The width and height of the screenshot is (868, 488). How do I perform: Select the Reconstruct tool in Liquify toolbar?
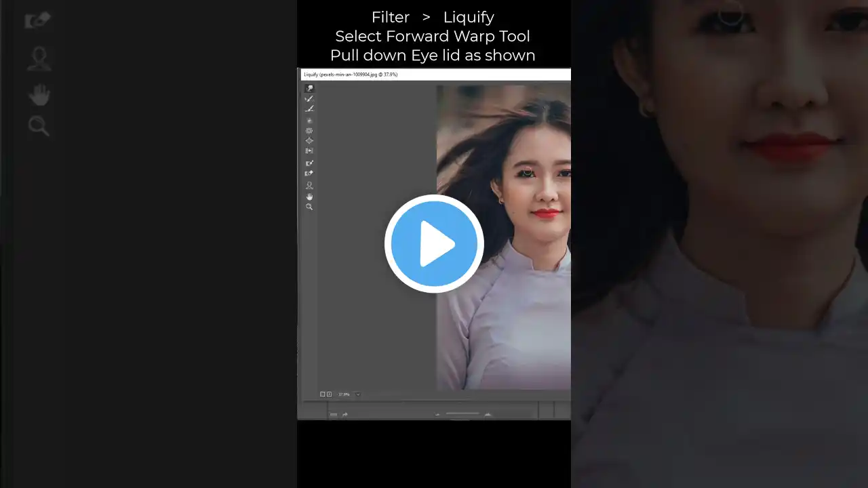309,99
